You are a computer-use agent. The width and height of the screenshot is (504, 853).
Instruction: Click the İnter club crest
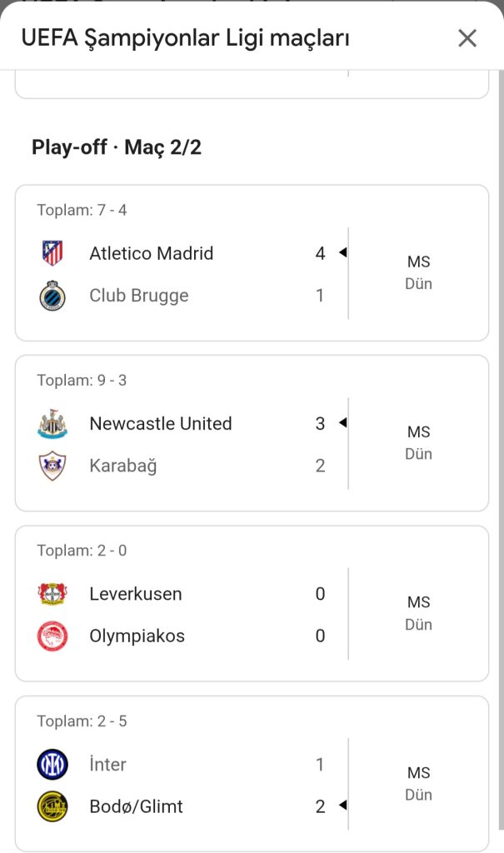[x=52, y=764]
